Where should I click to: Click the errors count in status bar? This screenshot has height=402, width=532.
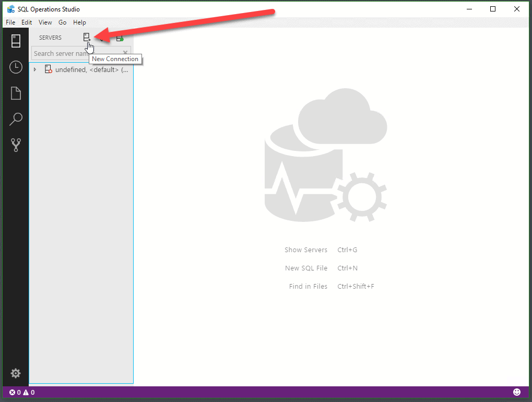click(x=15, y=393)
